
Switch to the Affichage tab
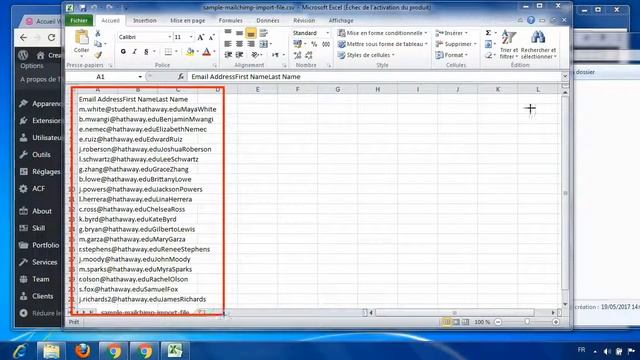341,20
